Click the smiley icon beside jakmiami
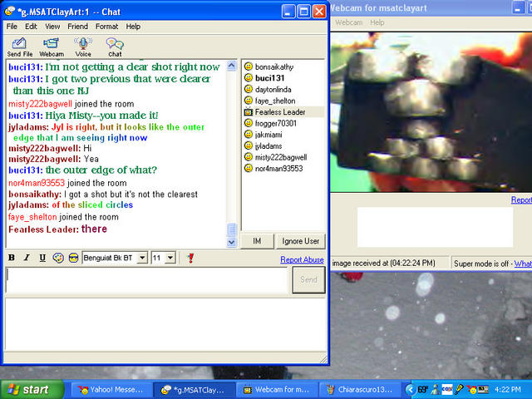The width and height of the screenshot is (532, 399). (x=249, y=135)
